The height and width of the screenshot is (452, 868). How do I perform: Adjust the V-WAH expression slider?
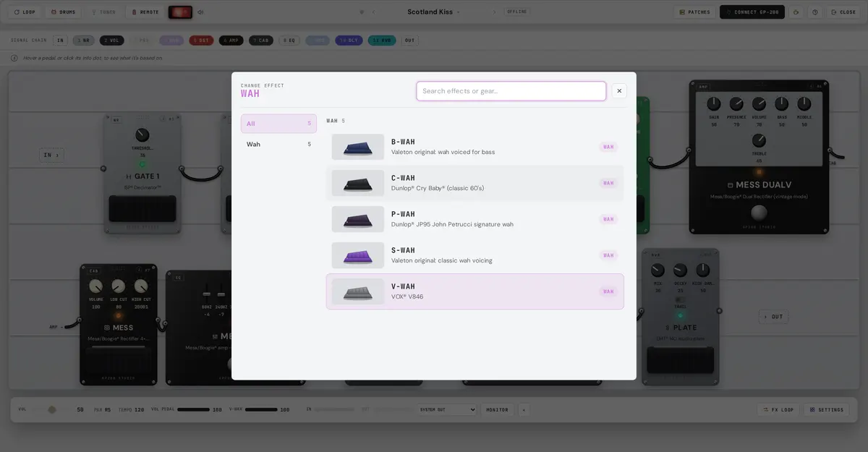click(261, 409)
